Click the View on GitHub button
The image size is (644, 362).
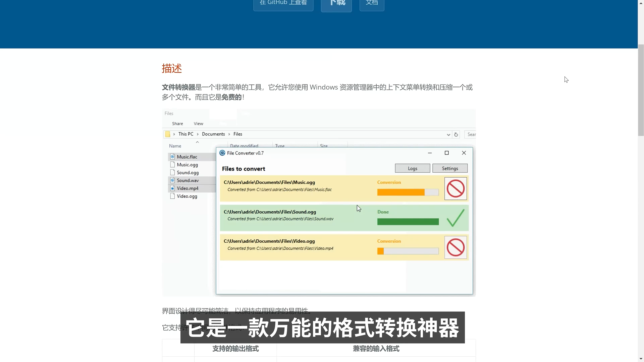(283, 3)
